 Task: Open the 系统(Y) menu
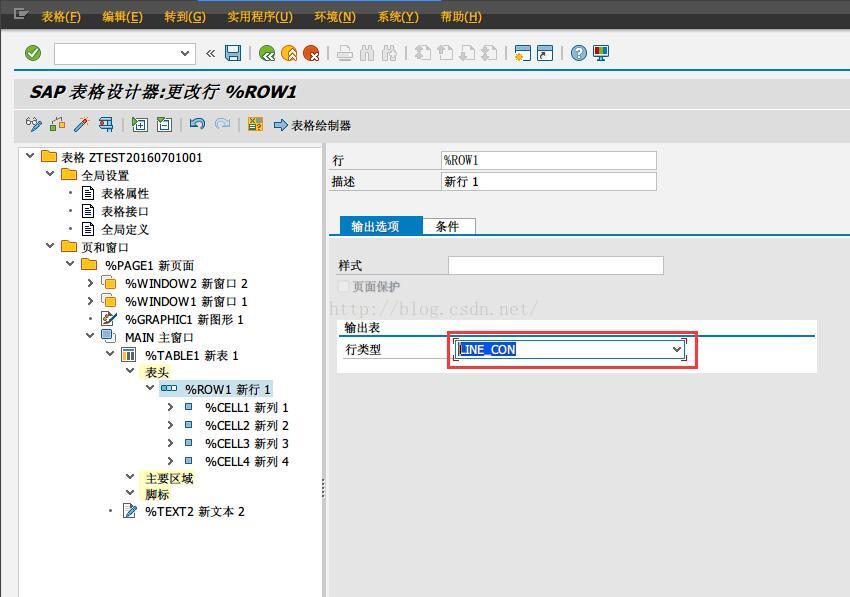pos(398,17)
